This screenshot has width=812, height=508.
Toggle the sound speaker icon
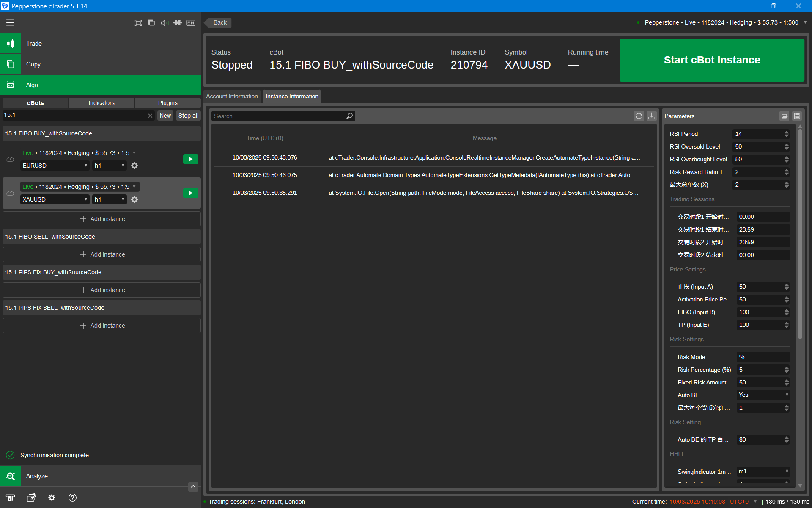165,23
